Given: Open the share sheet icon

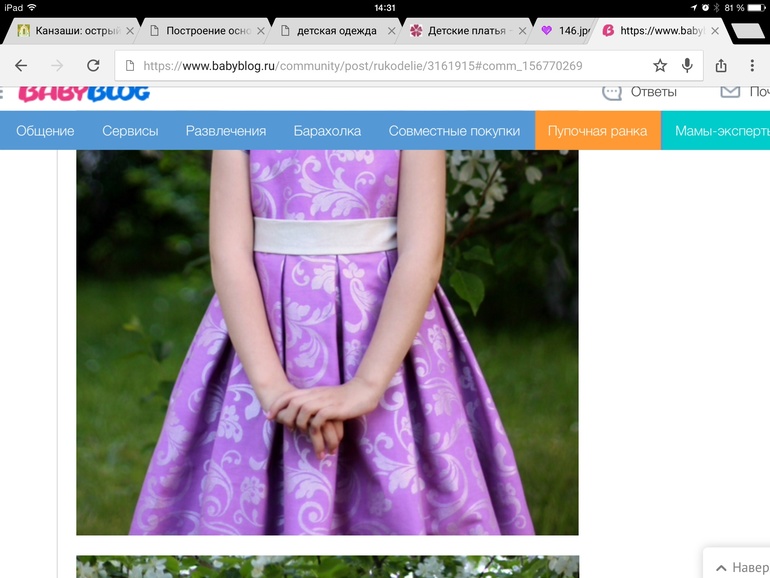Looking at the screenshot, I should tap(721, 66).
